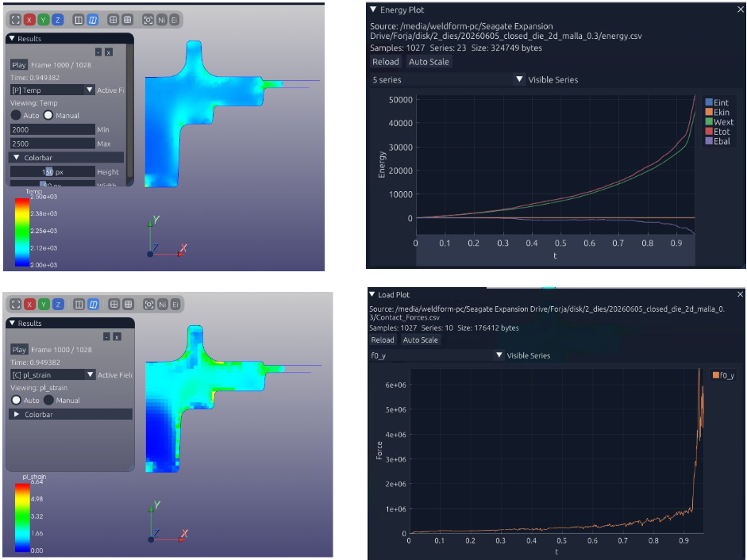Screen dimensions: 747x560
Task: Collapse Energy Plot window header triangle
Action: 373,10
